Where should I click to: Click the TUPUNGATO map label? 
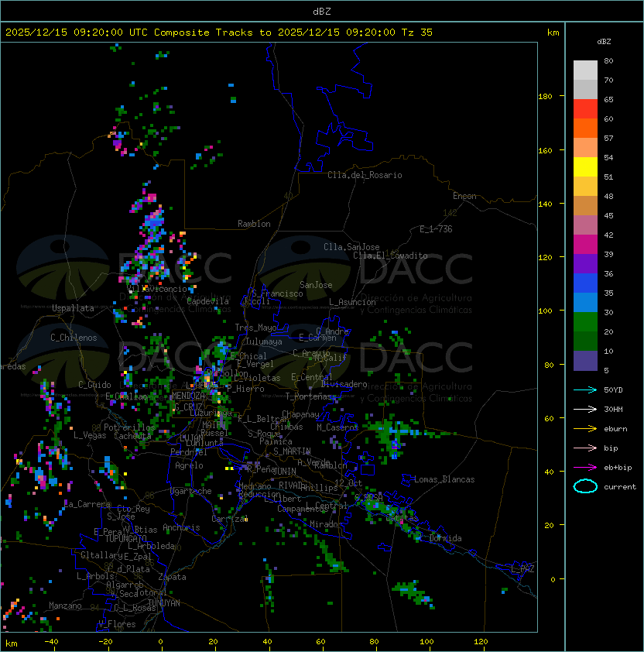click(126, 538)
